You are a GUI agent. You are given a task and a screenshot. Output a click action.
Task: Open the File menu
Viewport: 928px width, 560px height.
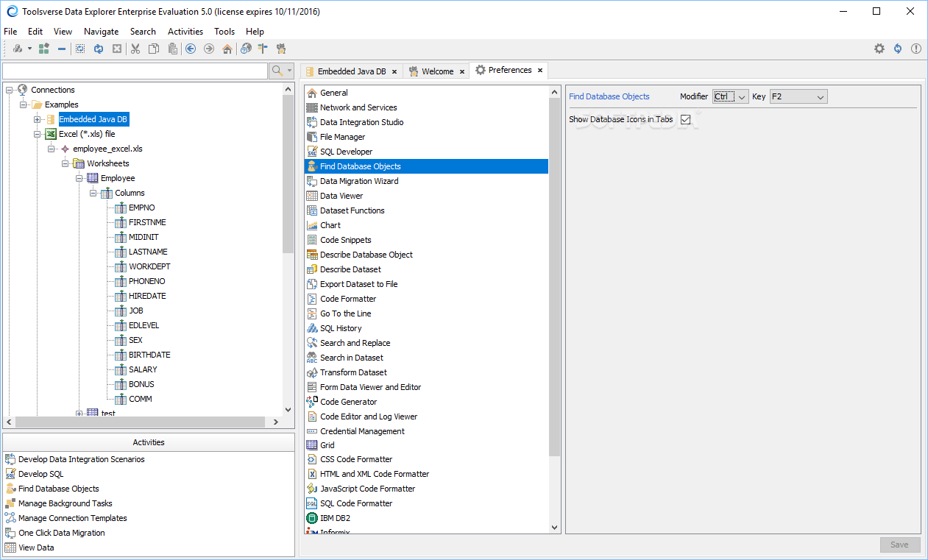point(10,32)
